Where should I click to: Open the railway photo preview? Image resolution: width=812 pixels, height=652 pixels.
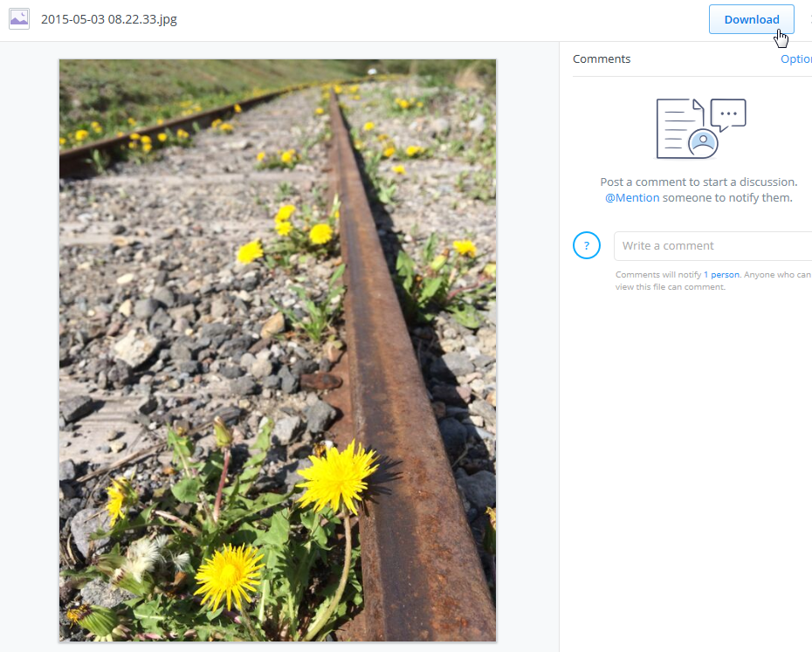tap(277, 349)
